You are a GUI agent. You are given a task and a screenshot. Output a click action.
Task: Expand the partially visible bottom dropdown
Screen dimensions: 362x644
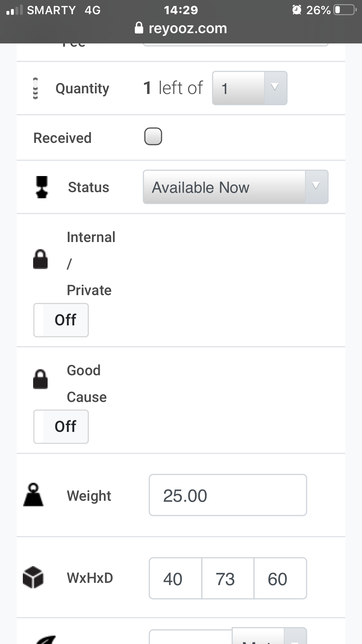click(x=295, y=637)
